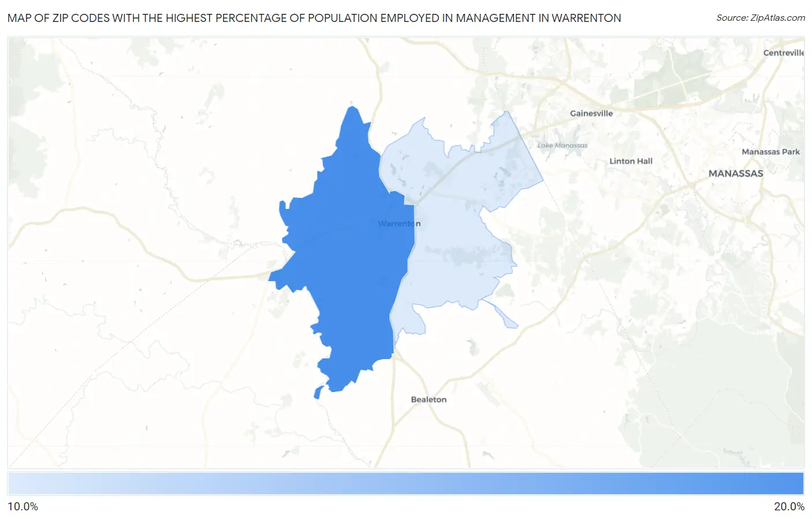The height and width of the screenshot is (519, 812).
Task: Click the bold MANASSAS city label
Action: click(735, 173)
